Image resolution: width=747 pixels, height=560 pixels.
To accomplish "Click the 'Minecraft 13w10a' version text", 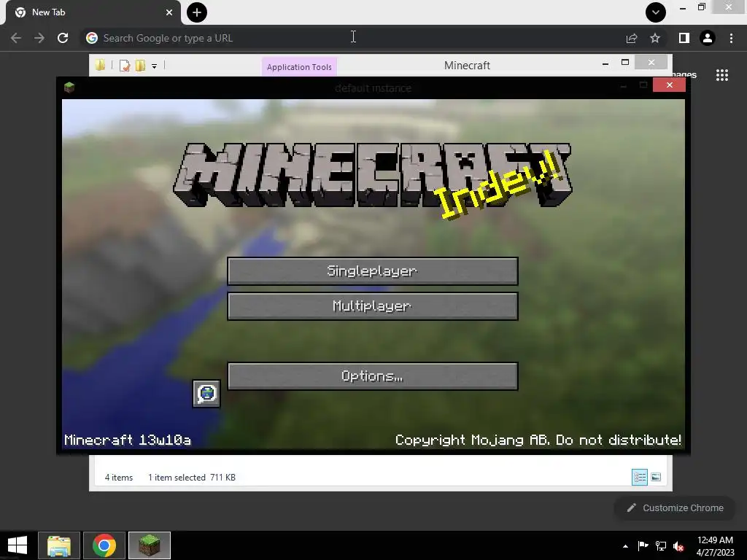I will pyautogui.click(x=128, y=440).
